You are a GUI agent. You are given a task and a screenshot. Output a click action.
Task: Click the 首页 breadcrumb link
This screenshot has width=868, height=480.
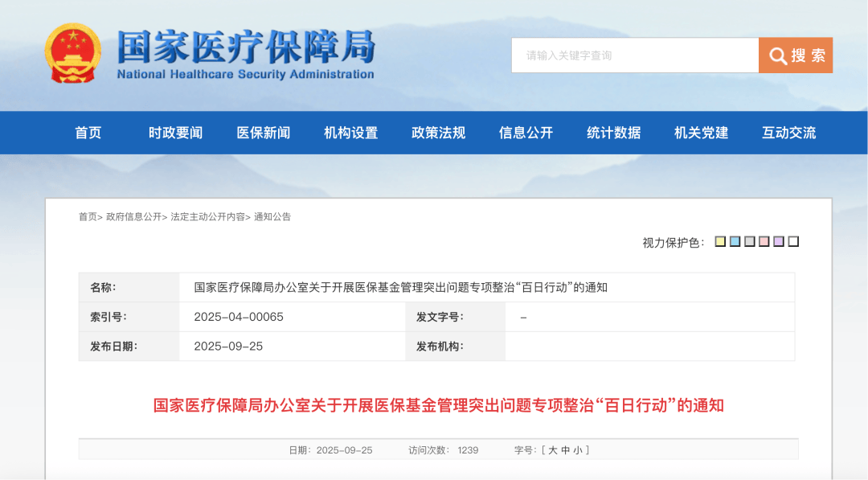click(x=88, y=216)
